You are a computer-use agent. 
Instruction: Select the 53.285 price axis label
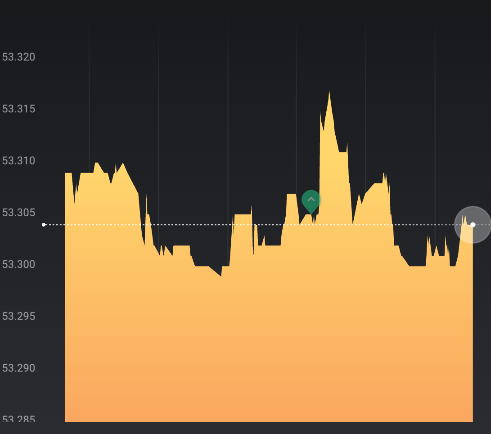(x=19, y=419)
